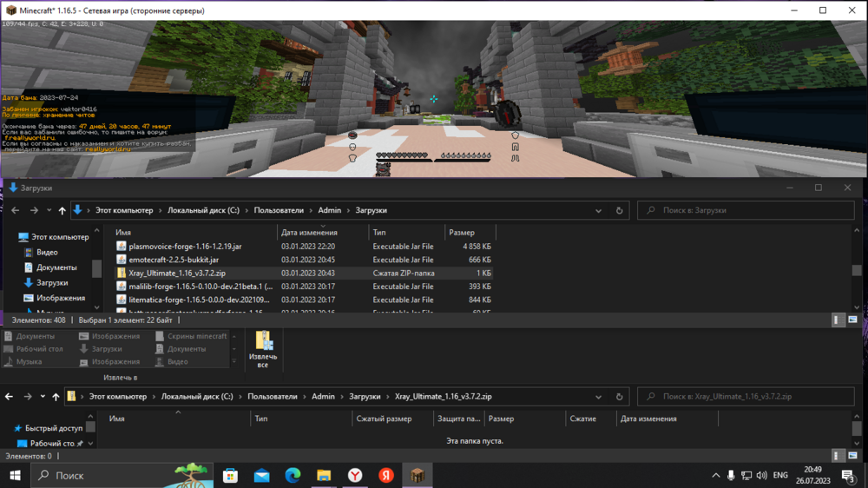
Task: Select Документы in the navigation tree
Action: 56,267
